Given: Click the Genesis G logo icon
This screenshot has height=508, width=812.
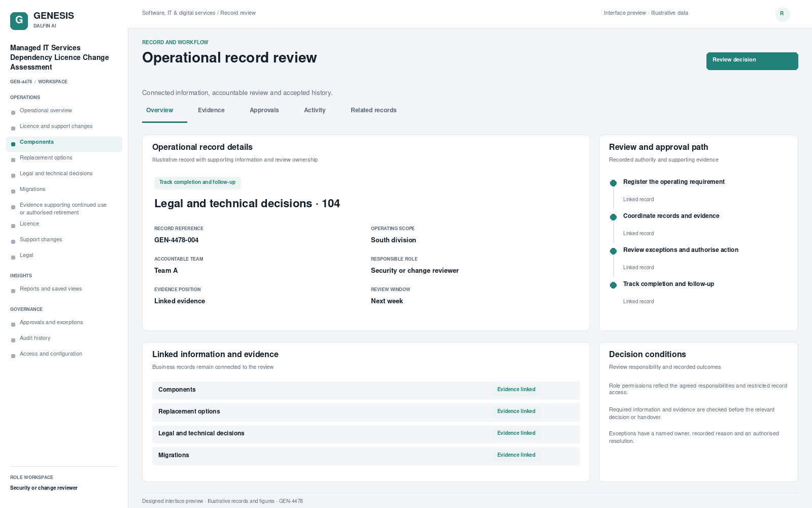Looking at the screenshot, I should 19,21.
